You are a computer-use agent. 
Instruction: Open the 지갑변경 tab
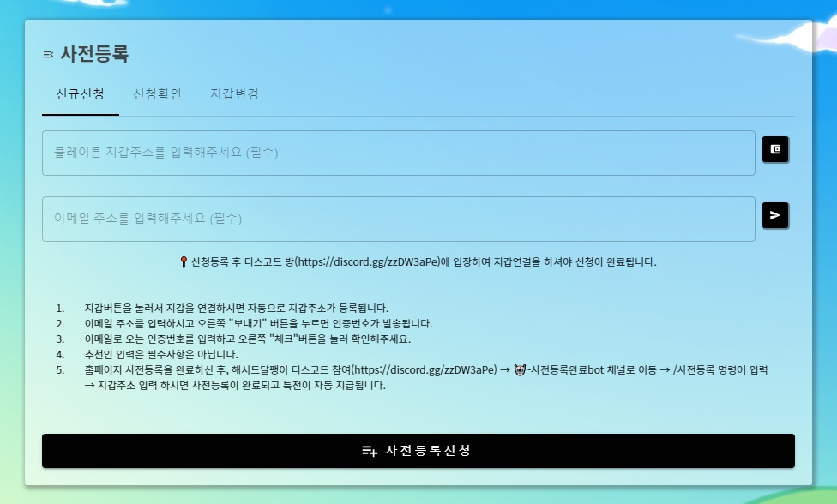point(234,94)
